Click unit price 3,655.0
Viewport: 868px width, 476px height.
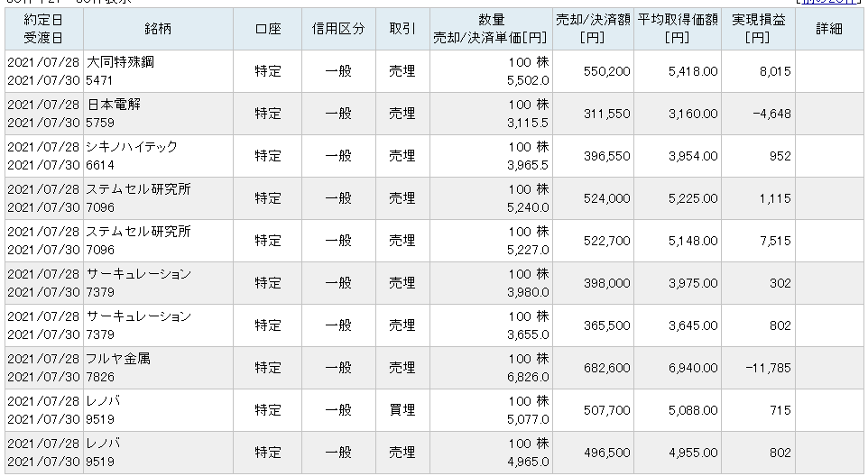click(528, 334)
